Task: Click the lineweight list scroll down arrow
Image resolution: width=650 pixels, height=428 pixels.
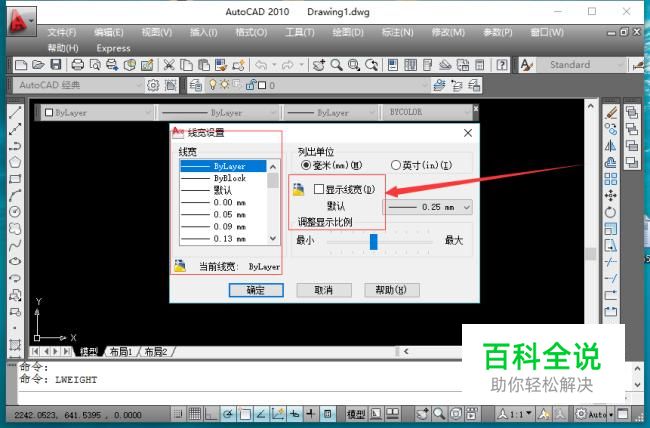Action: pos(273,238)
